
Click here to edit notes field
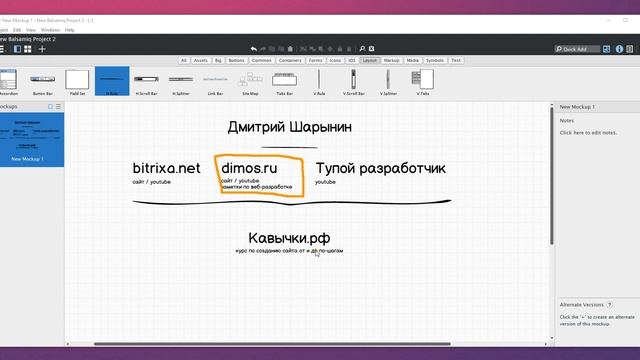tap(589, 133)
